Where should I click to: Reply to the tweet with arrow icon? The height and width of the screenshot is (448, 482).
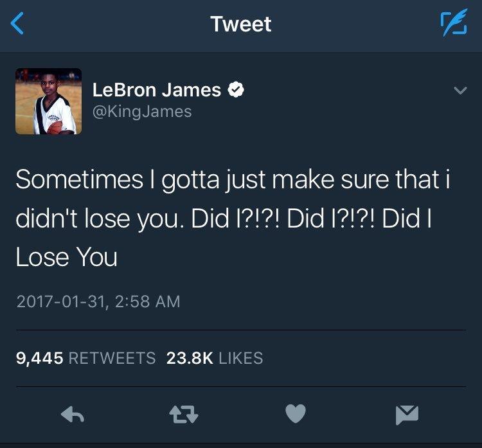click(73, 415)
